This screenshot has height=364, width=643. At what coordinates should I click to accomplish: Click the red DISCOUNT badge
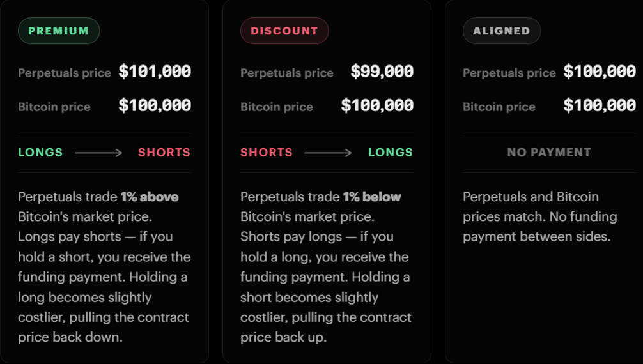pos(284,31)
